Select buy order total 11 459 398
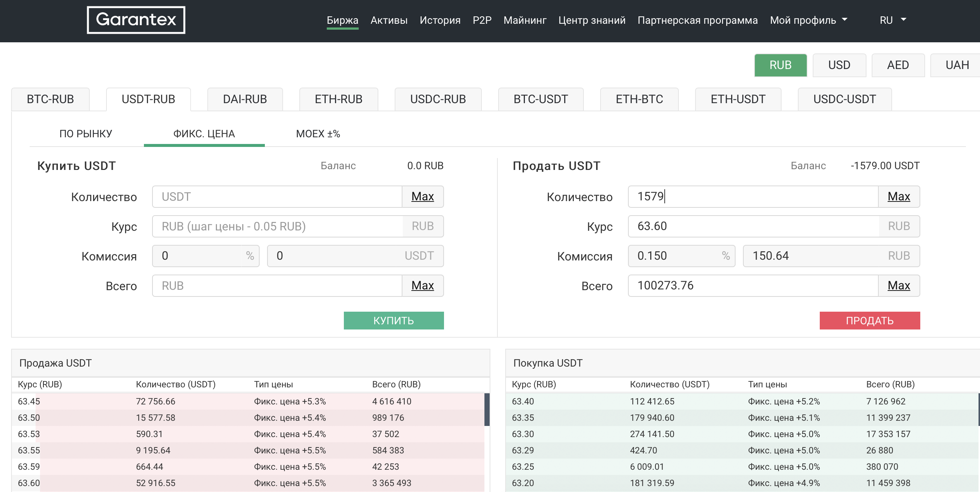 click(x=888, y=483)
